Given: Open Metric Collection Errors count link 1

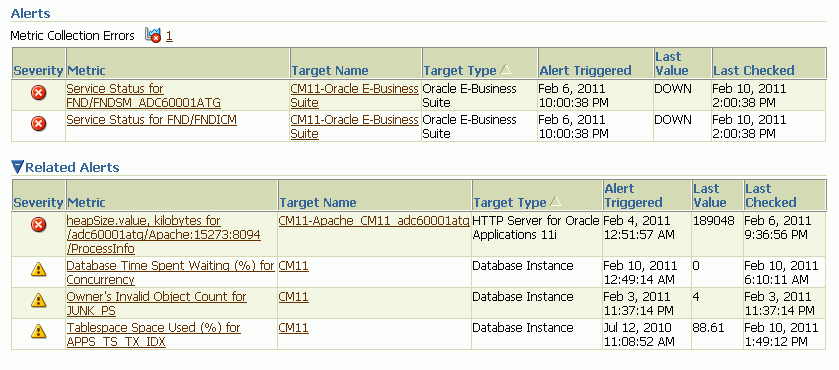Looking at the screenshot, I should pos(169,36).
